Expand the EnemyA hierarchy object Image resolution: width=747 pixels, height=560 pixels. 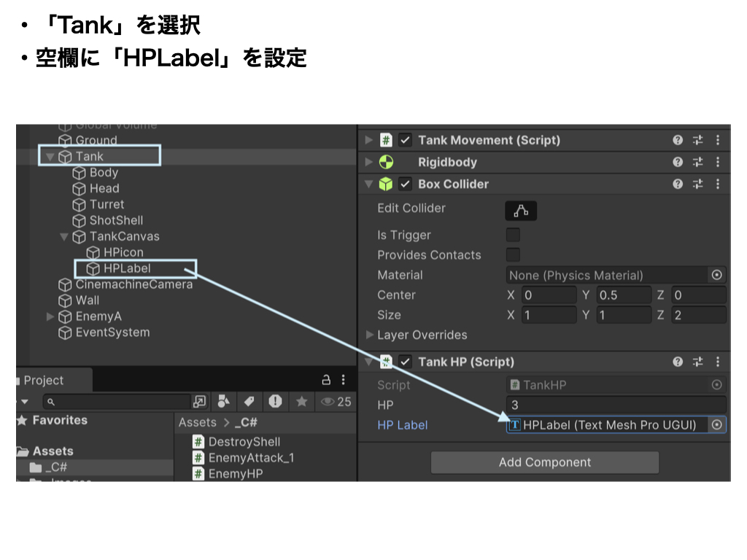click(50, 316)
